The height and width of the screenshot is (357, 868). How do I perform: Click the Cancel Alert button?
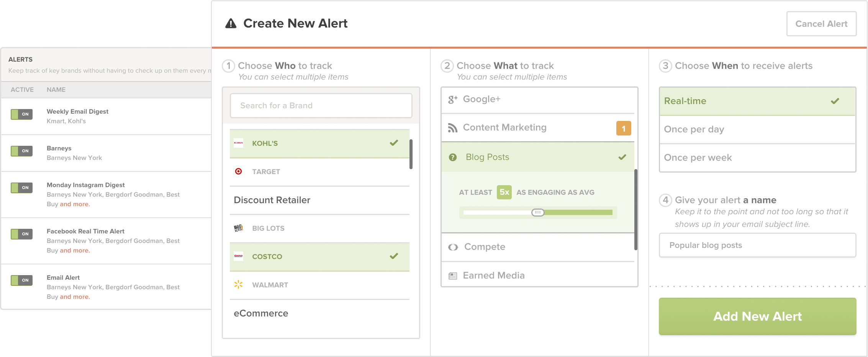(x=821, y=24)
